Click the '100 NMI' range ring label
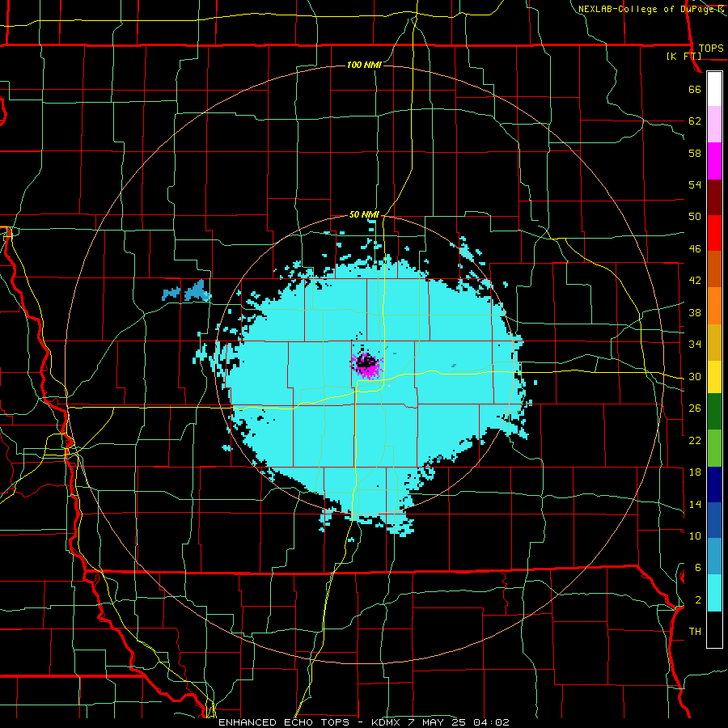This screenshot has width=728, height=728. coord(364,65)
